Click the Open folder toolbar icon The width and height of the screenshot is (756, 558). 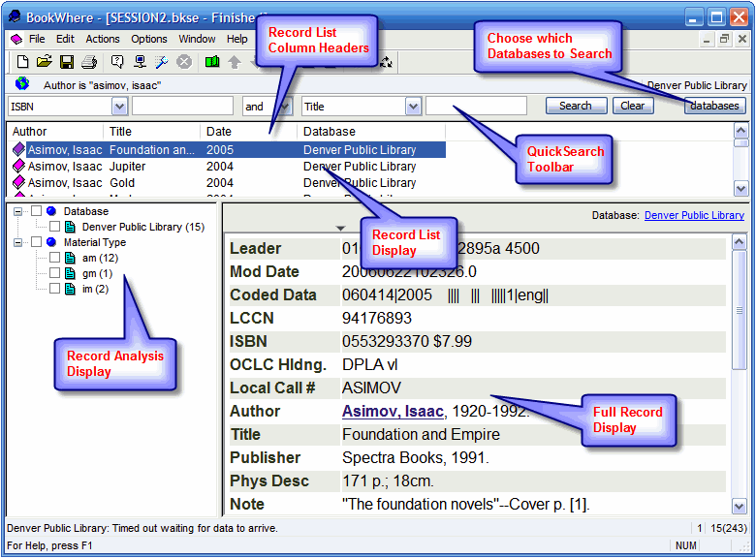tap(45, 61)
